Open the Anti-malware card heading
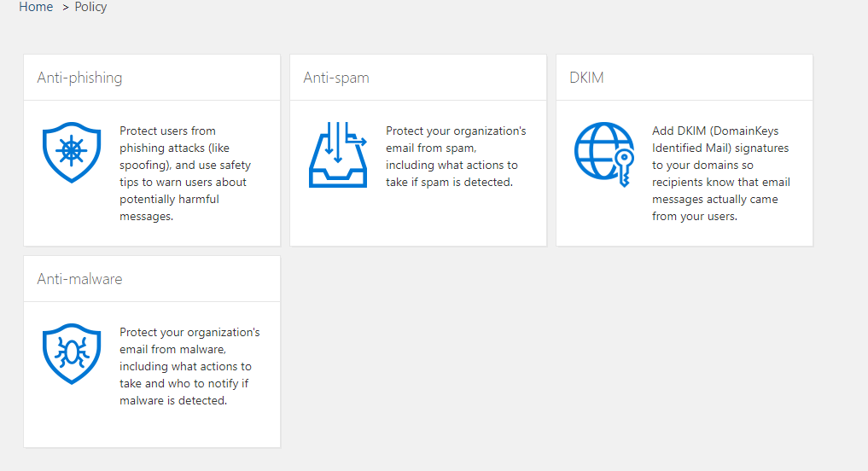 [x=79, y=279]
